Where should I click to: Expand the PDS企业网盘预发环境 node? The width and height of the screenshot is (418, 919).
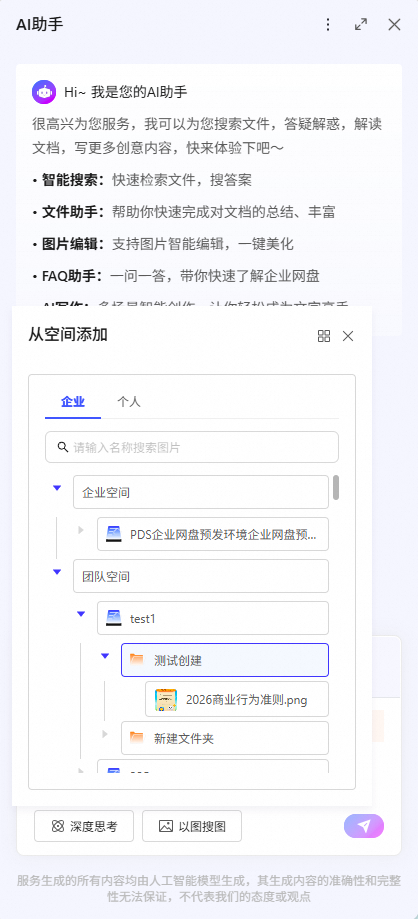81,530
